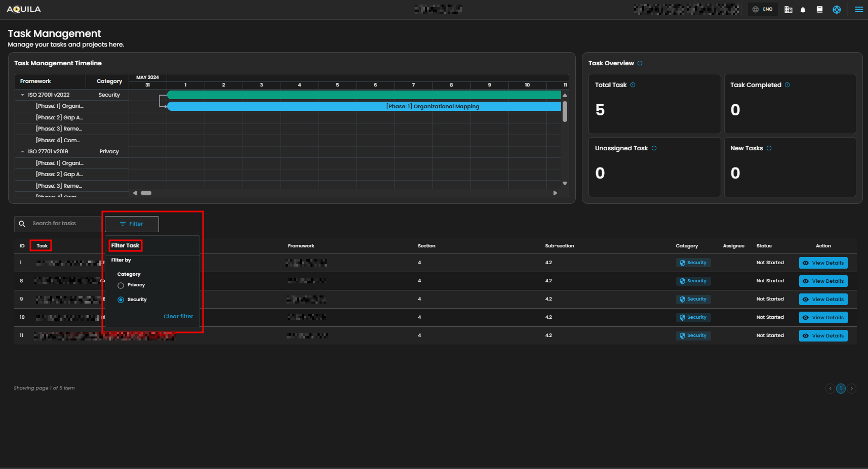View details for task ID 8
868x469 pixels.
(823, 281)
